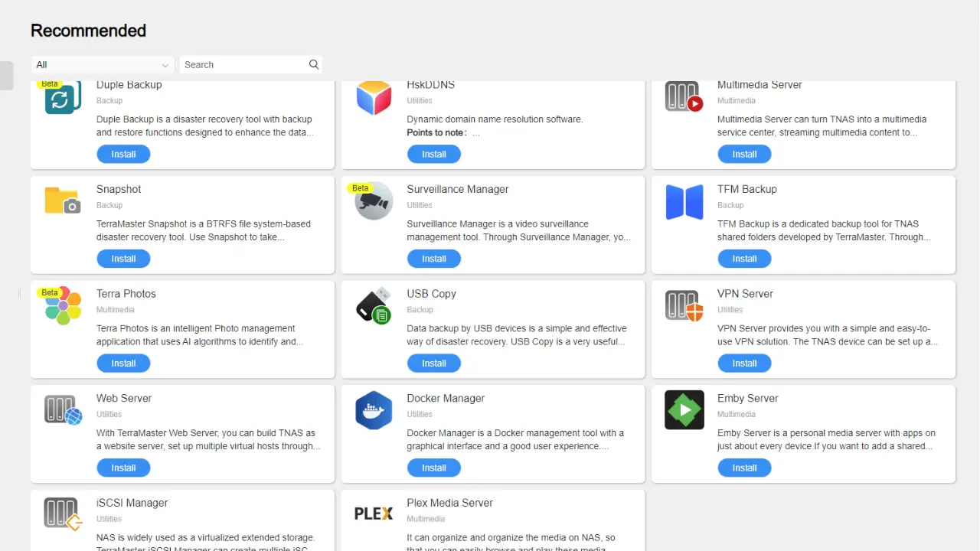Open the Terra Photos title
Viewport: 980px width, 551px height.
coord(126,294)
